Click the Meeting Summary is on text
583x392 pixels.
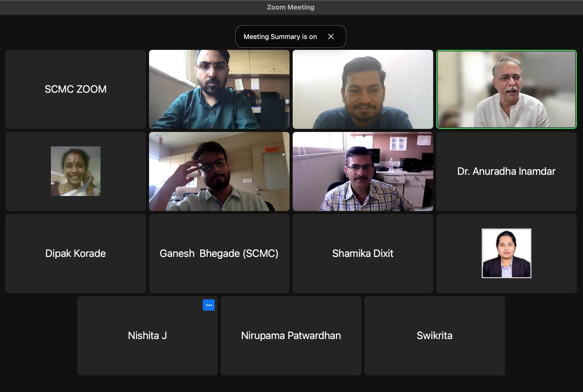(x=280, y=37)
